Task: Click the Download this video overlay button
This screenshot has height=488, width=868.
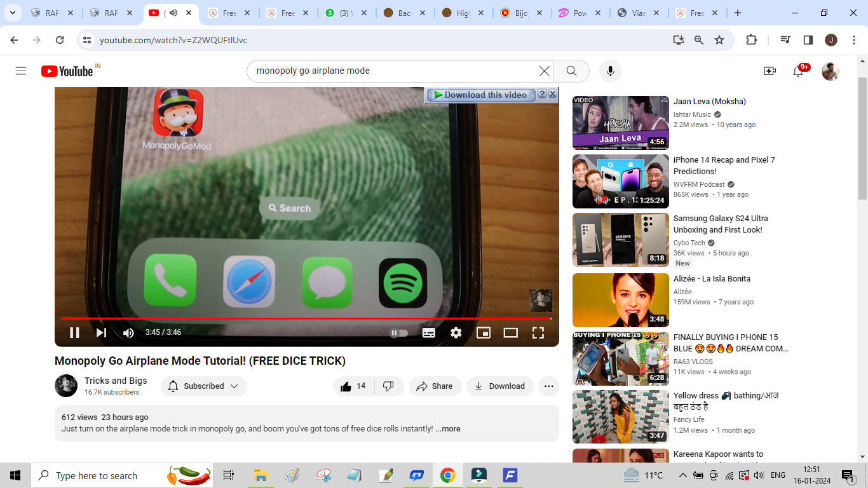Action: [x=481, y=95]
